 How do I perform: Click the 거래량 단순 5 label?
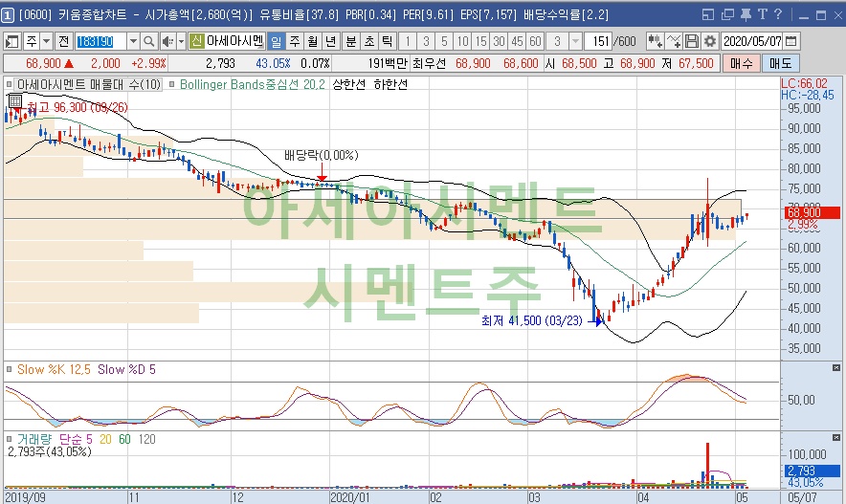point(55,439)
